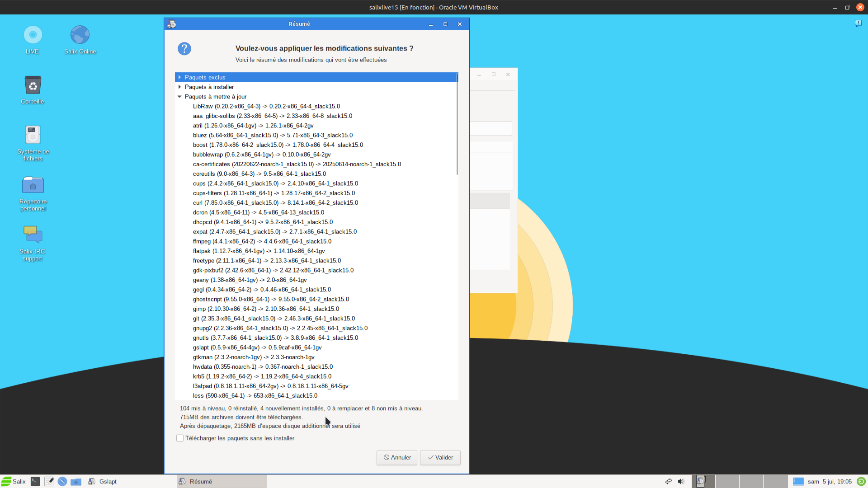Screen dimensions: 868x488
Task: Expand the 'Paquets à installer' row
Action: coord(179,87)
